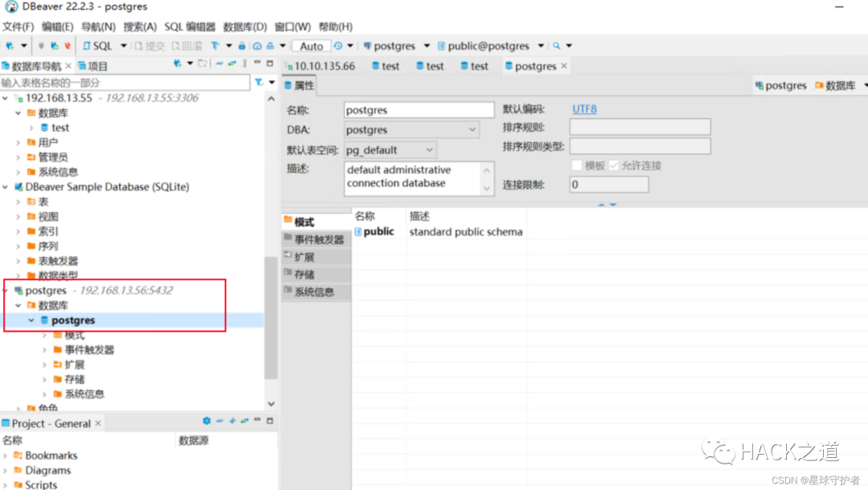Open the active connection postgres selector

click(395, 46)
